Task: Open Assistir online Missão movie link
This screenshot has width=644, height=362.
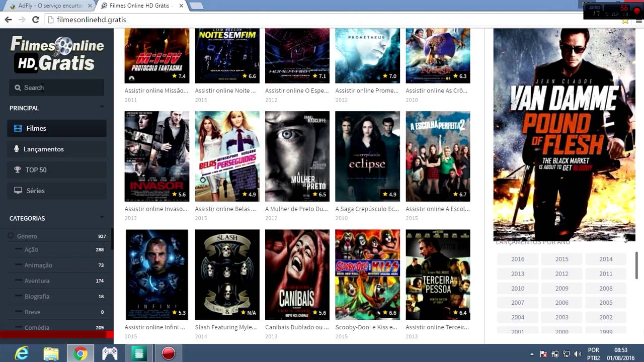Action: [156, 90]
